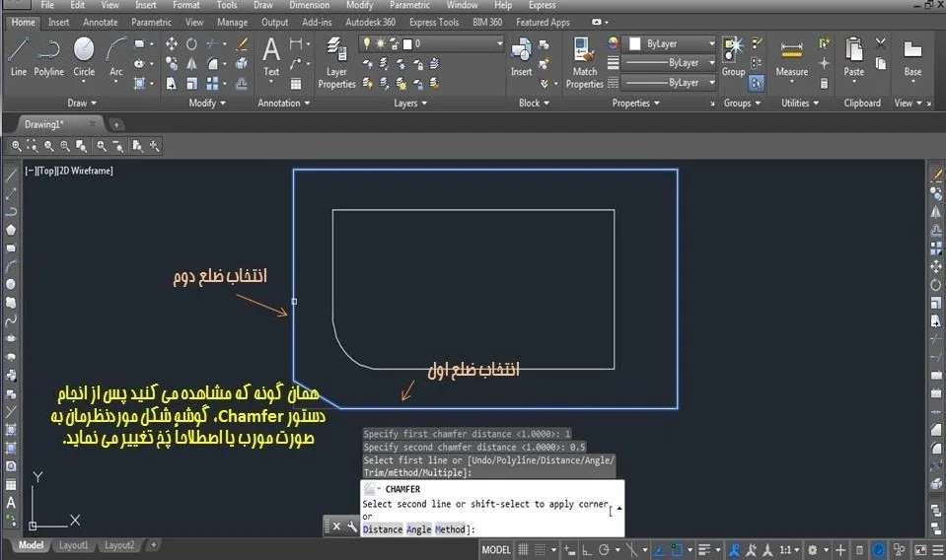Toggle group selection on/off in Groups panel
Image resolution: width=946 pixels, height=560 pixels.
click(756, 83)
